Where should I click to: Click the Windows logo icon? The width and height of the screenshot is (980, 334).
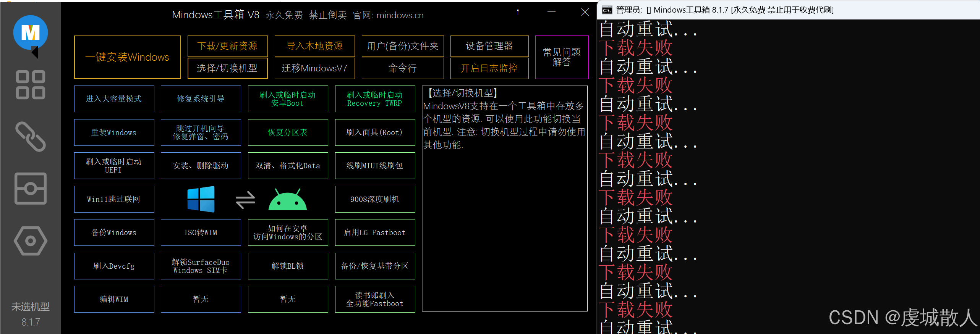click(x=201, y=199)
